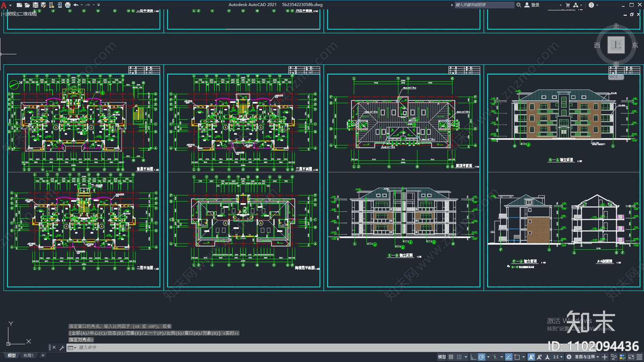This screenshot has height=362, width=644.
Task: Open the undo history dropdown arrow
Action: coord(82,5)
